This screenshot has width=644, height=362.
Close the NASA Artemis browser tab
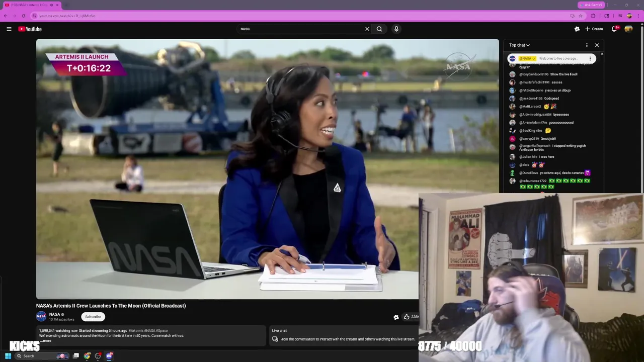57,5
